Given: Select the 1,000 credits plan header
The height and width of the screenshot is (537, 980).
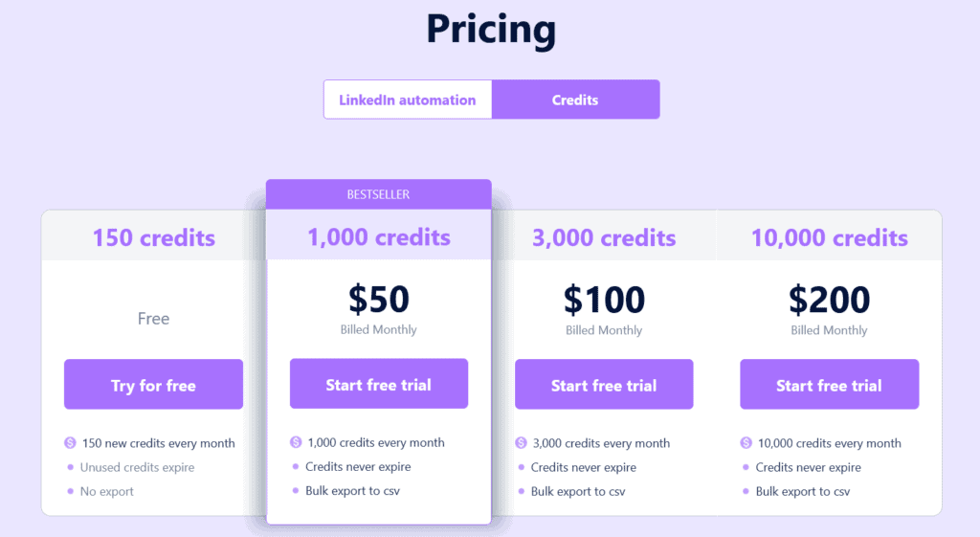Looking at the screenshot, I should coord(378,236).
